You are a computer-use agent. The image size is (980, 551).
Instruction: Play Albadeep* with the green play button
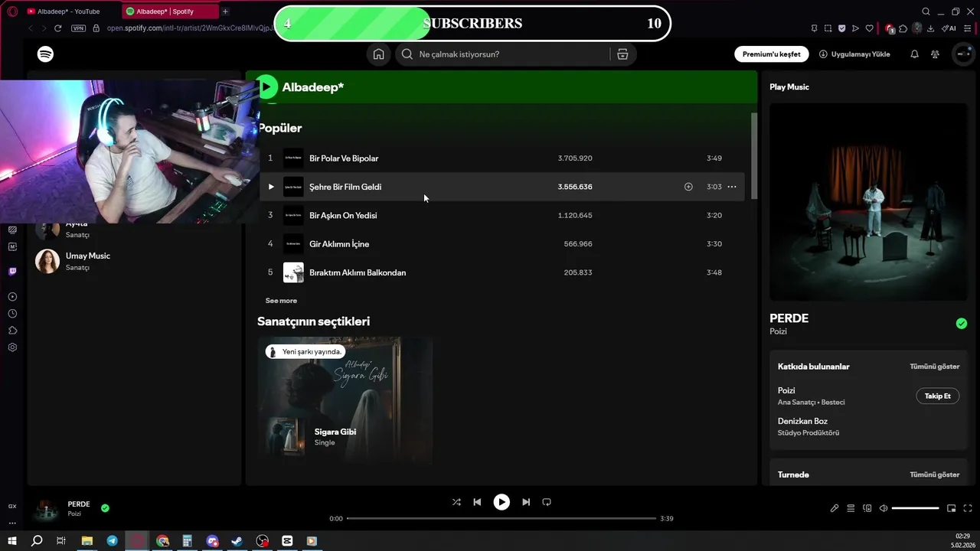click(x=266, y=87)
